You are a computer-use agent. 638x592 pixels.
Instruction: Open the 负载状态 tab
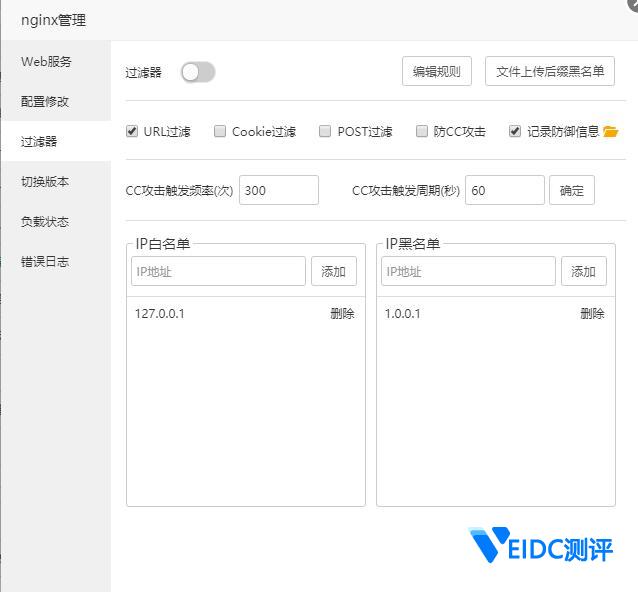pyautogui.click(x=56, y=221)
